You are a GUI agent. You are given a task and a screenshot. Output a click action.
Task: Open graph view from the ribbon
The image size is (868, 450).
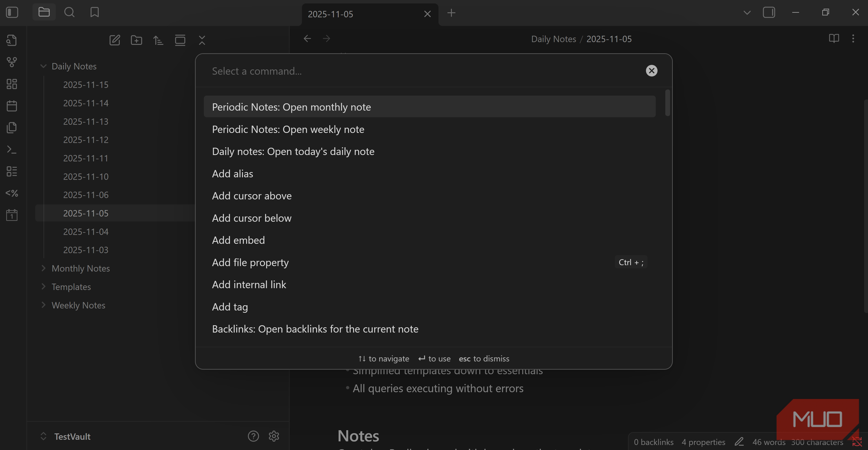pyautogui.click(x=12, y=62)
